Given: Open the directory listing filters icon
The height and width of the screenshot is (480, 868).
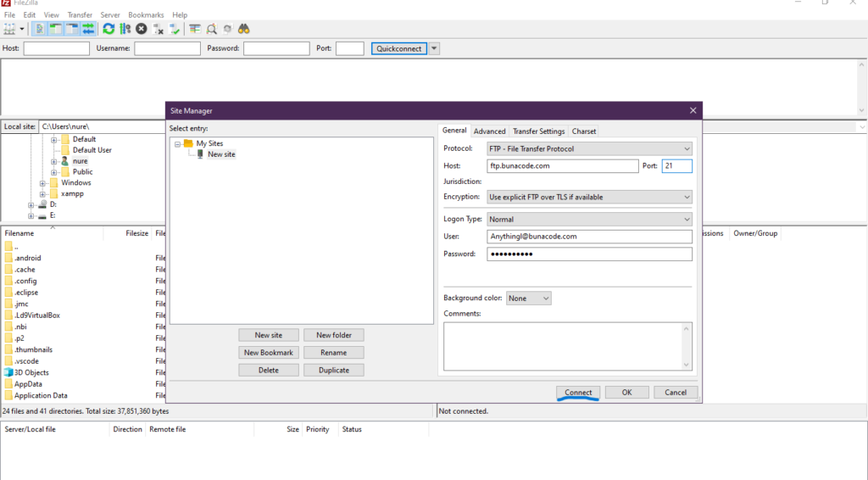Looking at the screenshot, I should 195,29.
